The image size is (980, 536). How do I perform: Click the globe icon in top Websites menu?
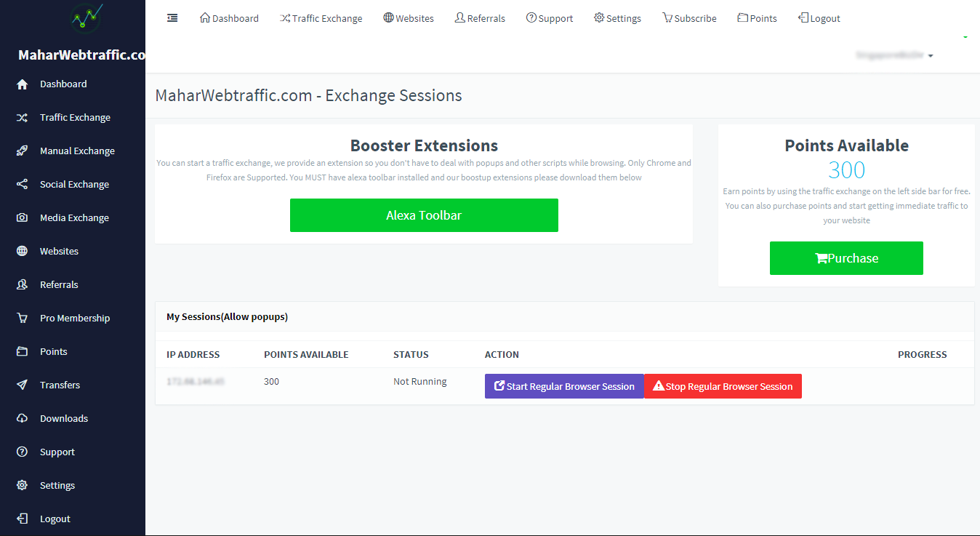(x=389, y=17)
